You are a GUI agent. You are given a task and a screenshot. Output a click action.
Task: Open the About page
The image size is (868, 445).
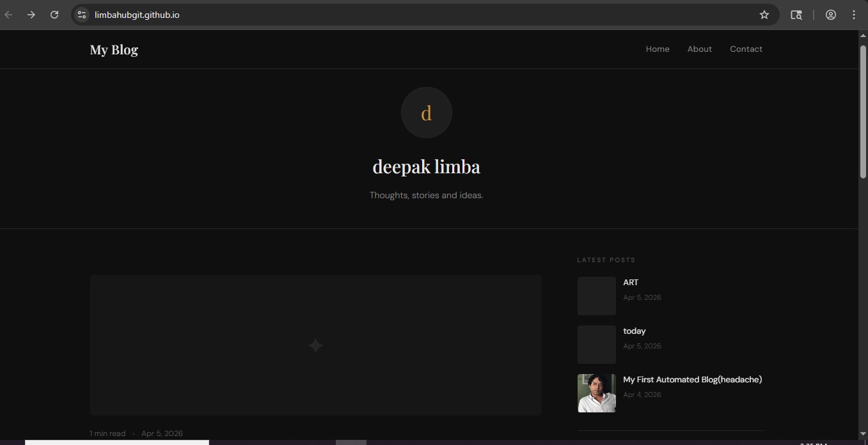point(699,49)
